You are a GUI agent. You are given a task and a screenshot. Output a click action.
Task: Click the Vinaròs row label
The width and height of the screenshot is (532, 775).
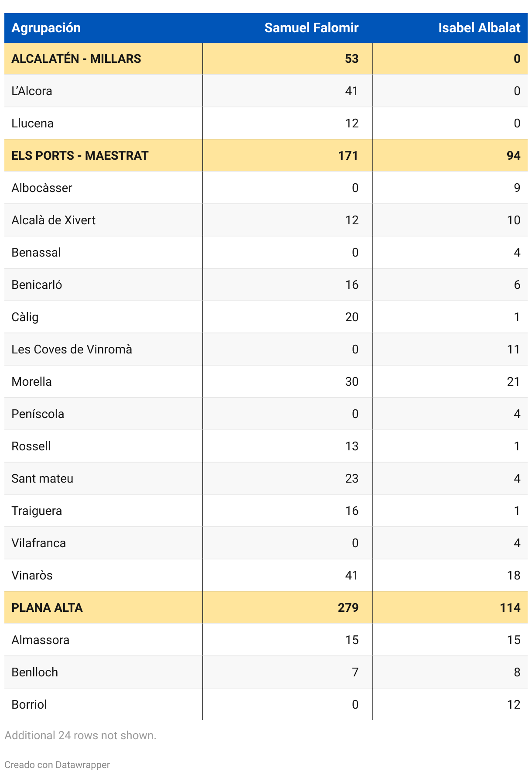pos(32,576)
